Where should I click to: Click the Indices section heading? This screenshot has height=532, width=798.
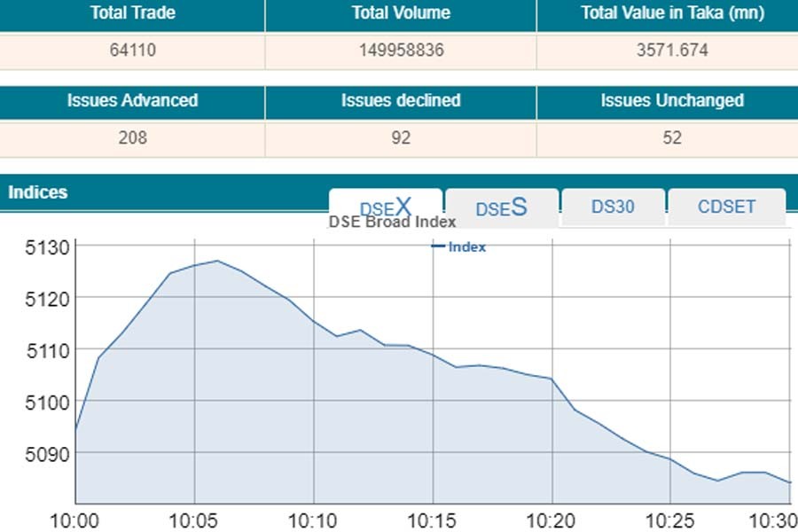[x=37, y=192]
